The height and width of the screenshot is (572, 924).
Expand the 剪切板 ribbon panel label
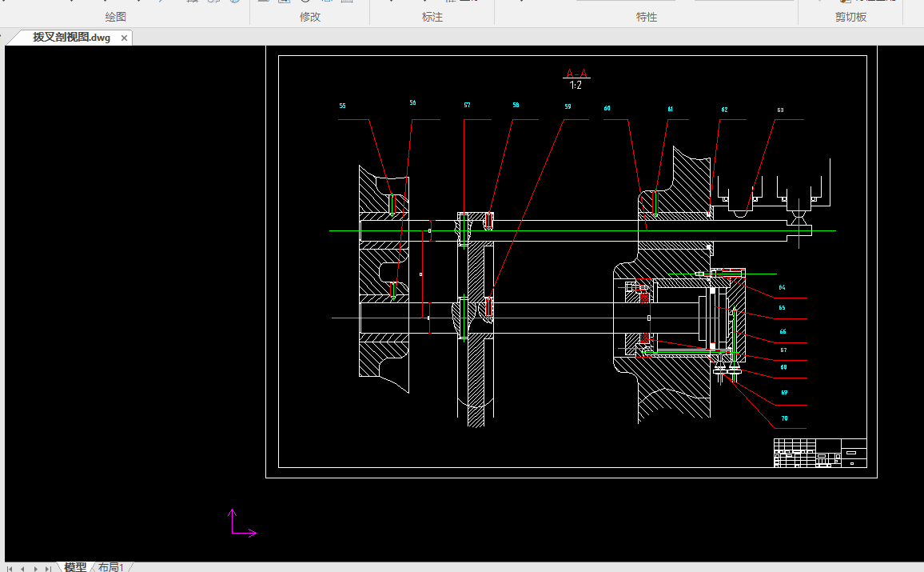coord(850,17)
